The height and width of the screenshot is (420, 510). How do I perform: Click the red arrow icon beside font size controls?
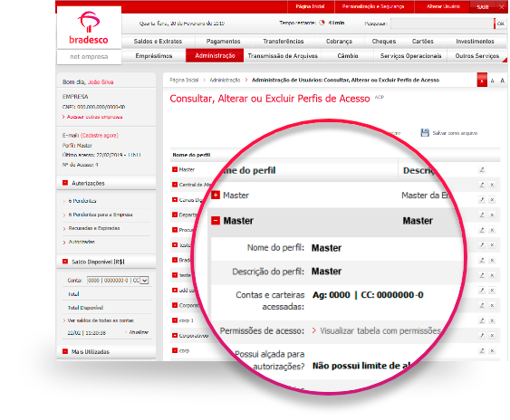point(482,81)
